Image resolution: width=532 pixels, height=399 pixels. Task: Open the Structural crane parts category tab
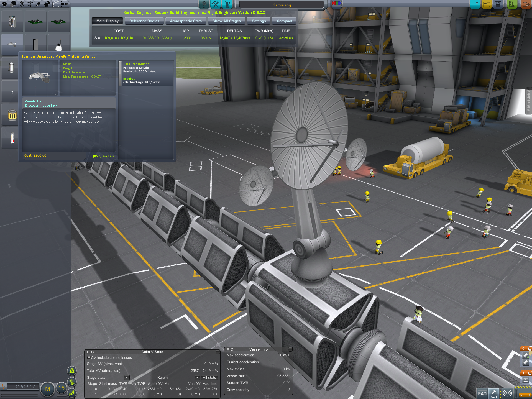point(30,4)
